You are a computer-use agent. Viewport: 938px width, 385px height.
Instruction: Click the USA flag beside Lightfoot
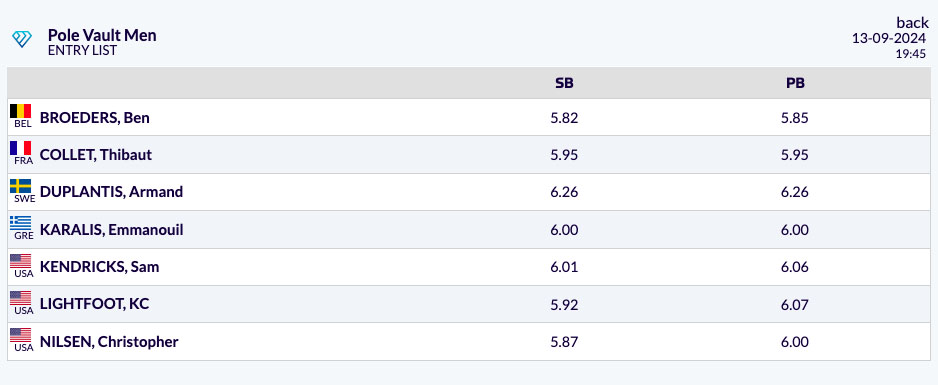(x=20, y=298)
